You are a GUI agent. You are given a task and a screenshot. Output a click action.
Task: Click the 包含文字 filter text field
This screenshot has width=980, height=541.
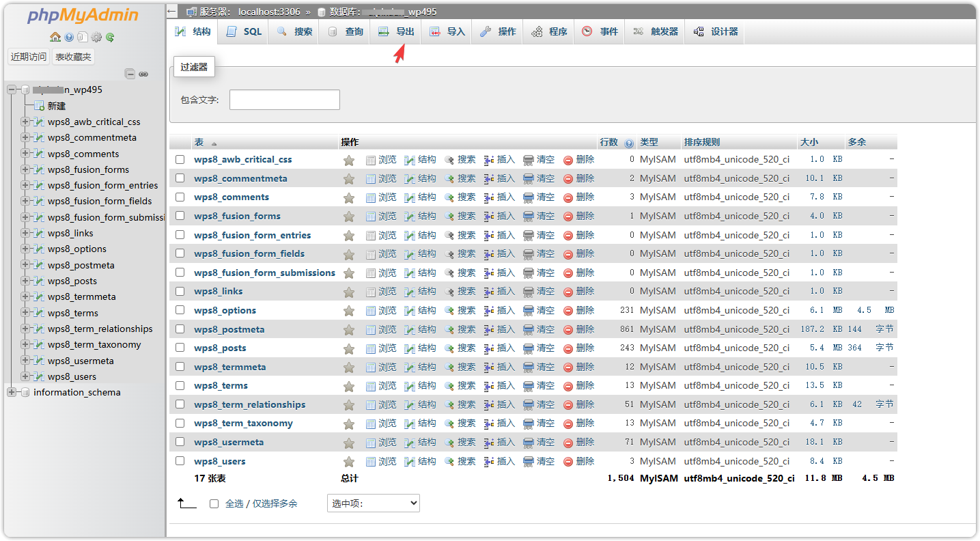284,100
